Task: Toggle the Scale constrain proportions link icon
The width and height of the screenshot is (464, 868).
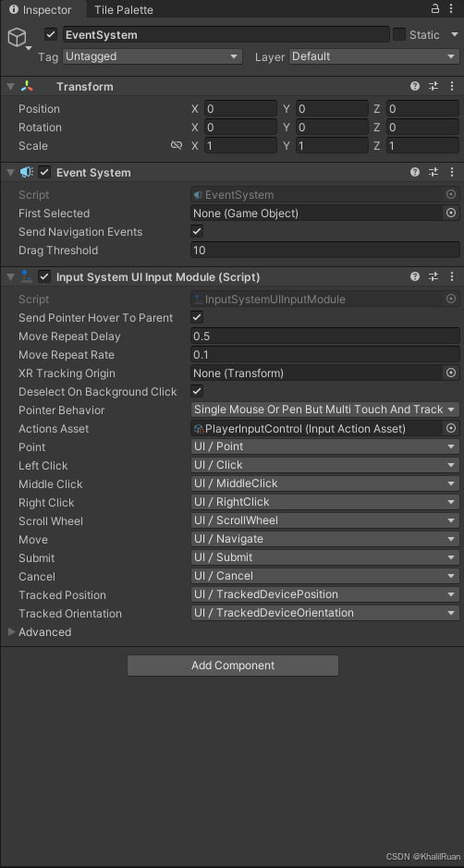Action: (x=177, y=145)
